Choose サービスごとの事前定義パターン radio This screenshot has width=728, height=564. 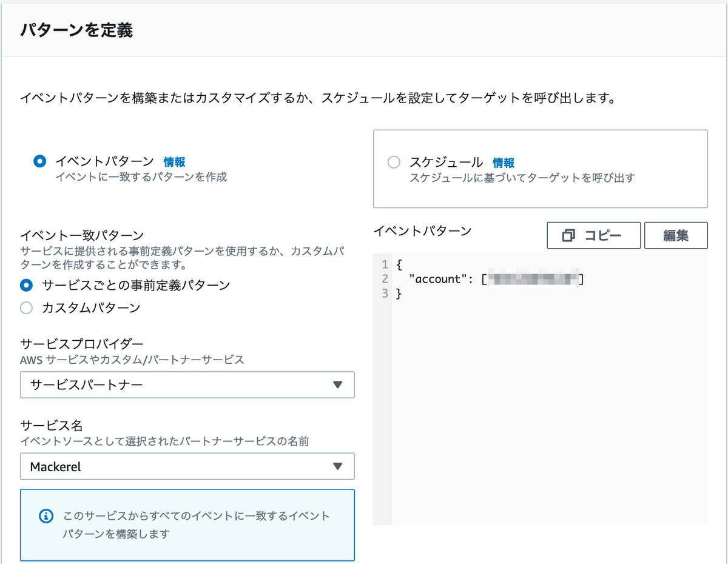click(x=26, y=284)
